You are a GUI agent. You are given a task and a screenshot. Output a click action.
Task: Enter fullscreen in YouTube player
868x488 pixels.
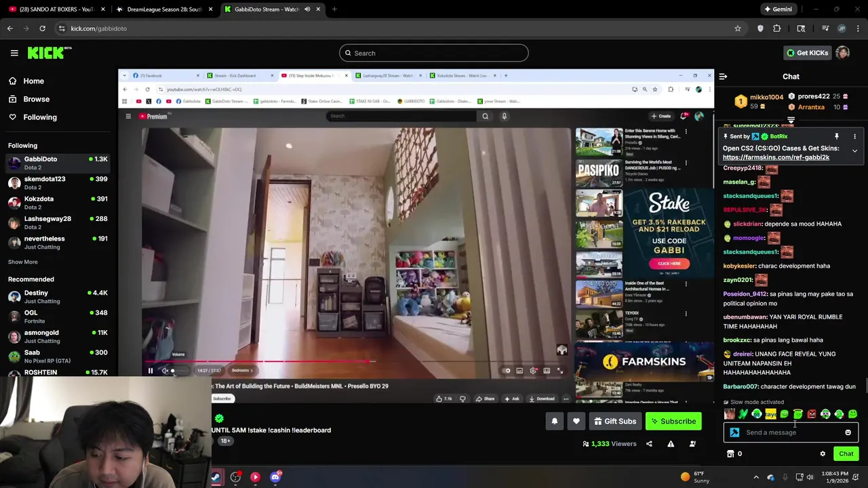click(560, 371)
